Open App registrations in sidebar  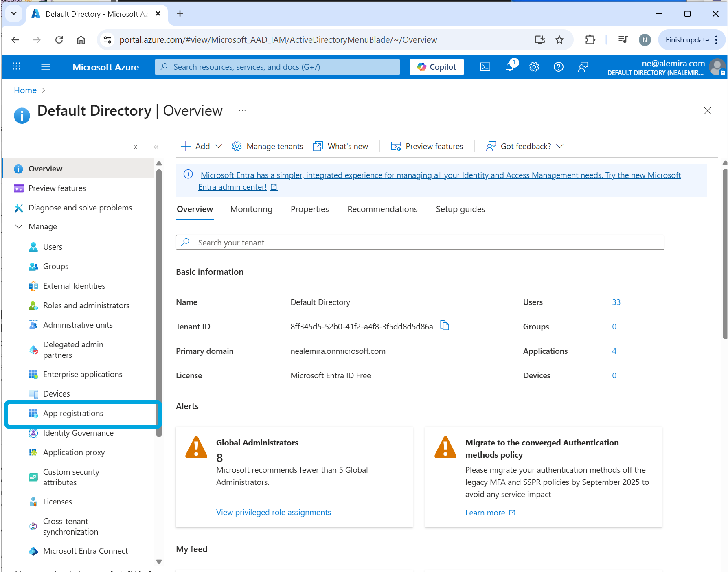click(73, 414)
